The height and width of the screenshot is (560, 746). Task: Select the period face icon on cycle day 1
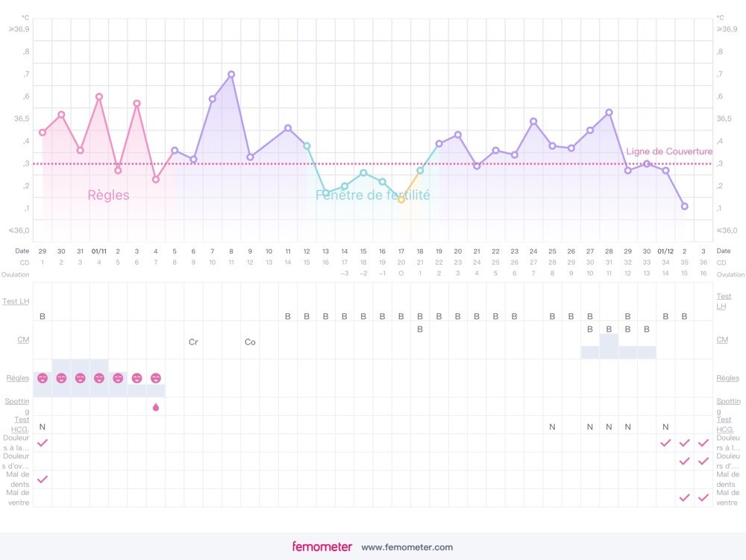coord(43,378)
